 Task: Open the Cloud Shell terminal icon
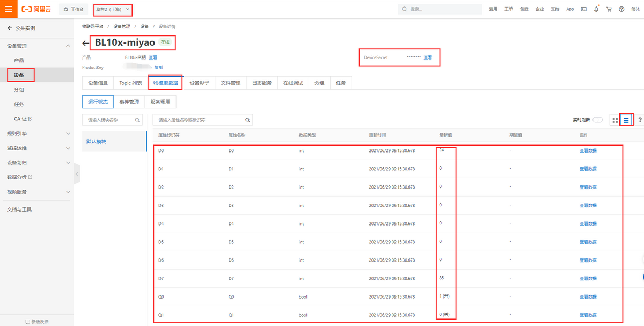coord(583,9)
